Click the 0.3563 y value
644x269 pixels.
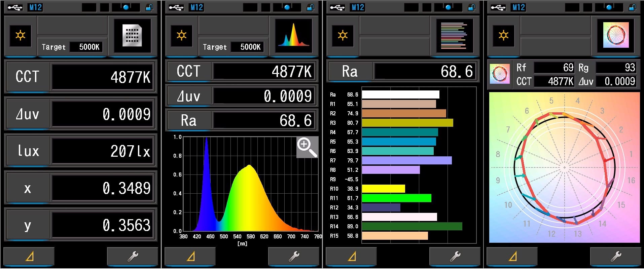tap(103, 225)
